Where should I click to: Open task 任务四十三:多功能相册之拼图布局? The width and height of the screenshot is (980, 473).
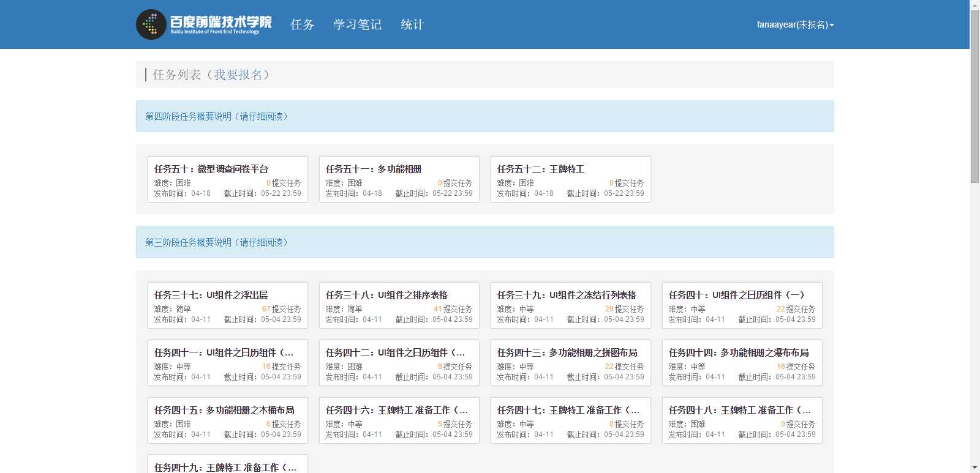point(567,352)
